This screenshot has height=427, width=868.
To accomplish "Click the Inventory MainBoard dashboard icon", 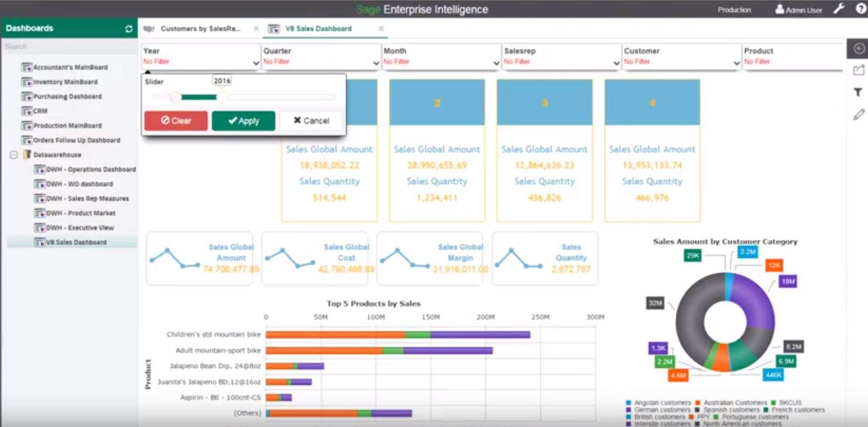I will pyautogui.click(x=27, y=82).
